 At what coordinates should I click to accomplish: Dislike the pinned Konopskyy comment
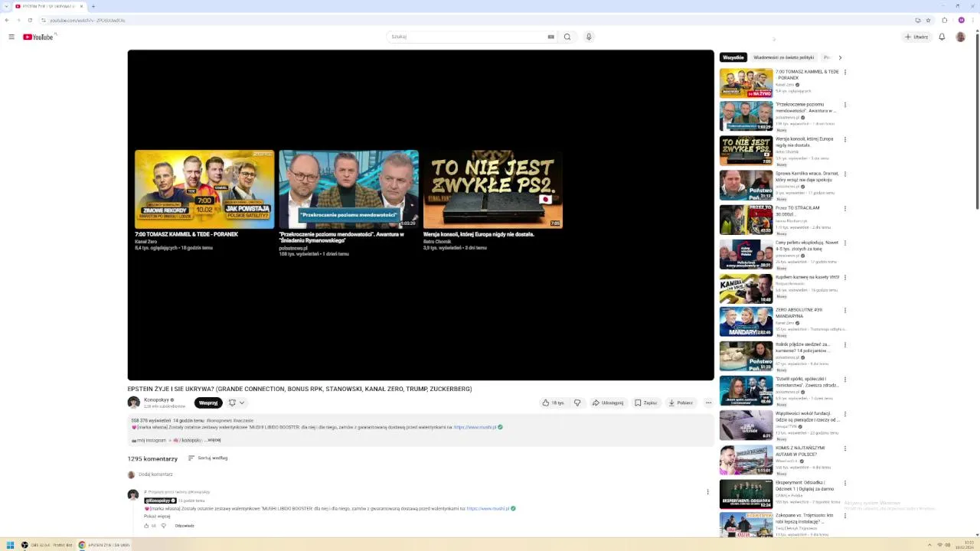coord(163,526)
